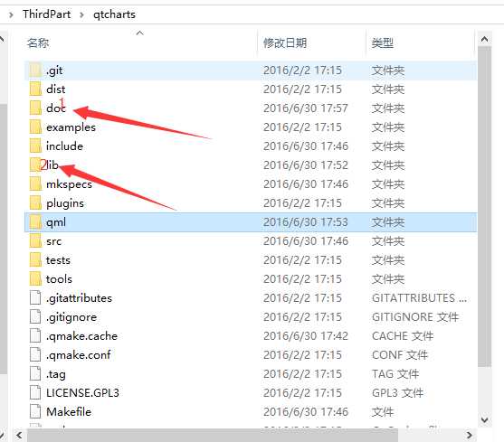This screenshot has width=504, height=442.
Task: Click date 2016/6/30 17:42 of .qmake.cache
Action: [306, 335]
